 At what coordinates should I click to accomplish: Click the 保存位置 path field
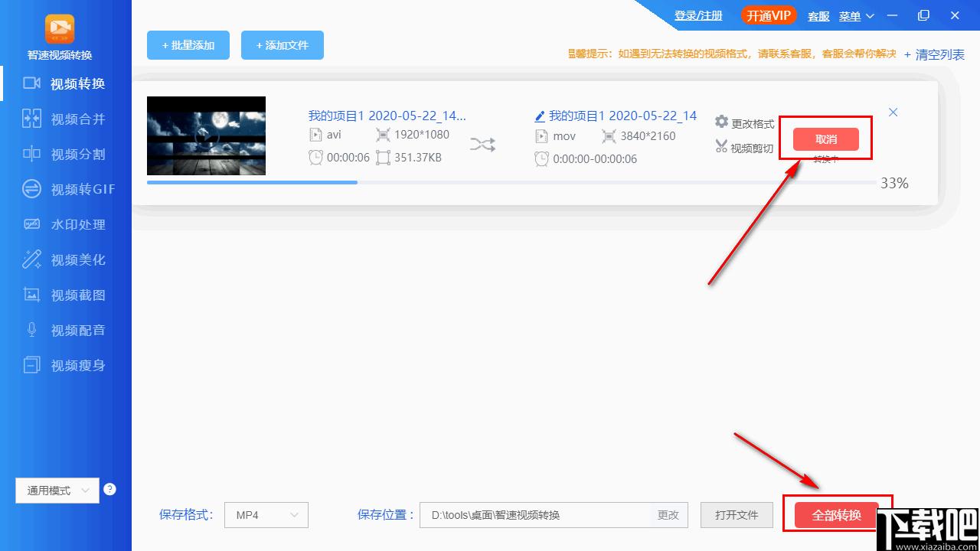click(534, 515)
